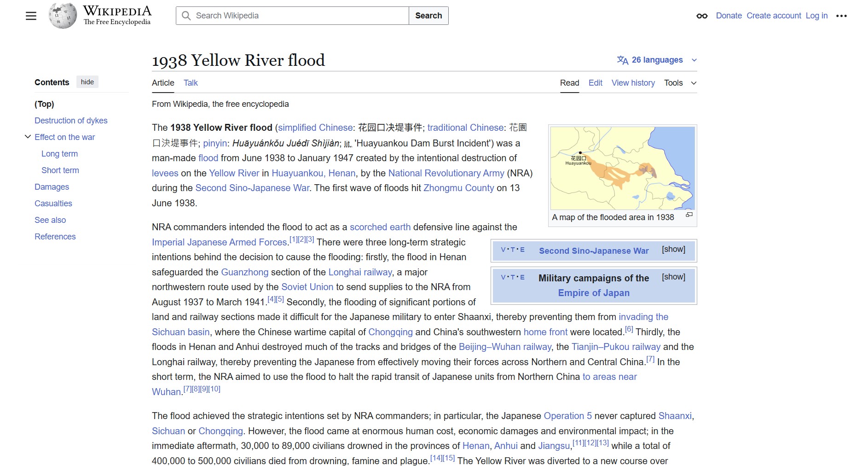868x466 pixels.
Task: Open the Tools dropdown menu
Action: tap(680, 83)
